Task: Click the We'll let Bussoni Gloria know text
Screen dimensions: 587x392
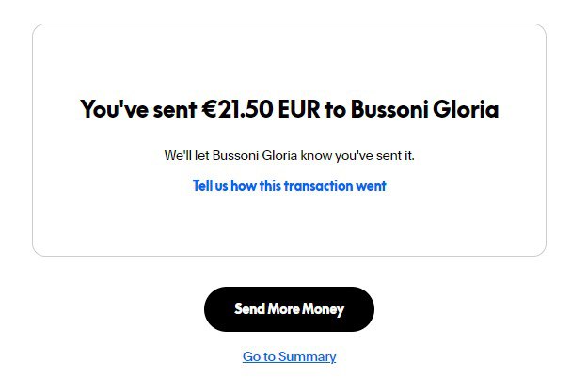Action: 289,155
